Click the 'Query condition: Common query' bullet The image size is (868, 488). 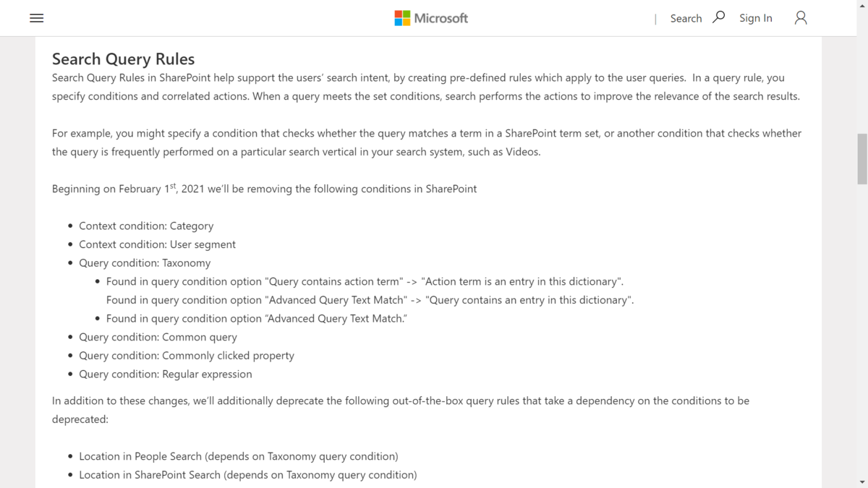coord(158,337)
